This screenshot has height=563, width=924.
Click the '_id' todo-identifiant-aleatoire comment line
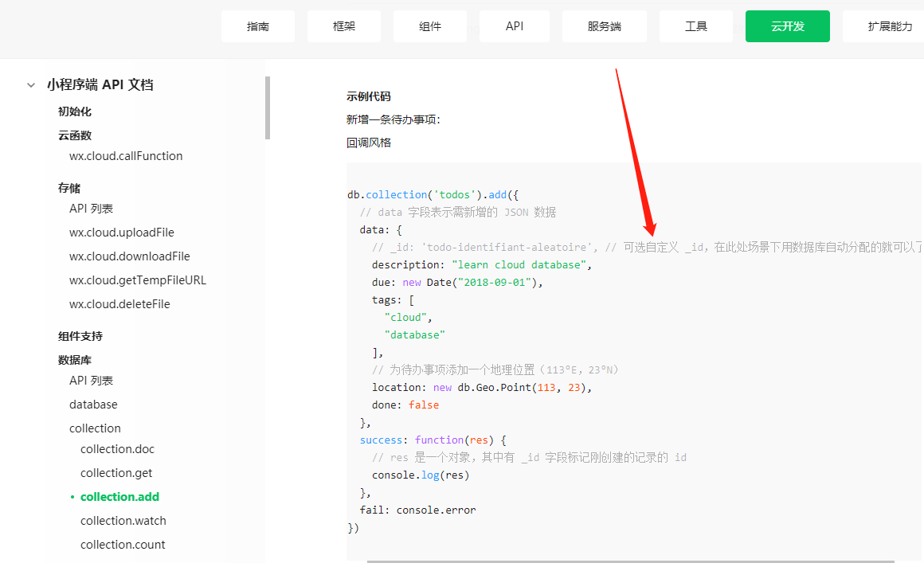click(x=648, y=248)
